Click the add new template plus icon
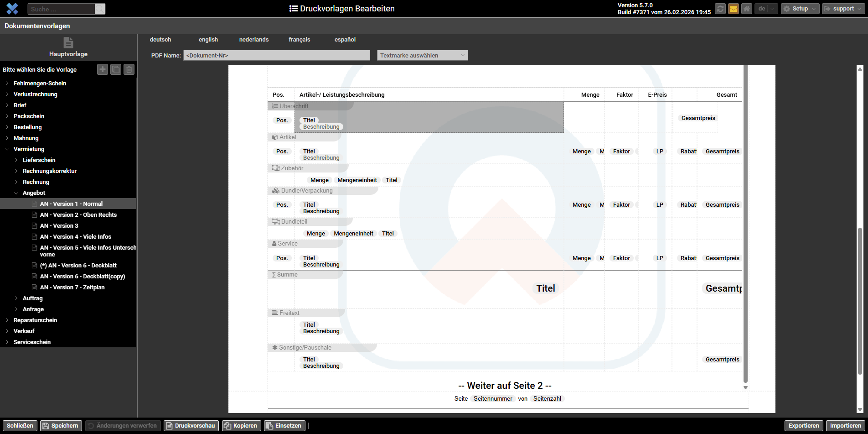Viewport: 868px width, 434px height. [x=103, y=69]
